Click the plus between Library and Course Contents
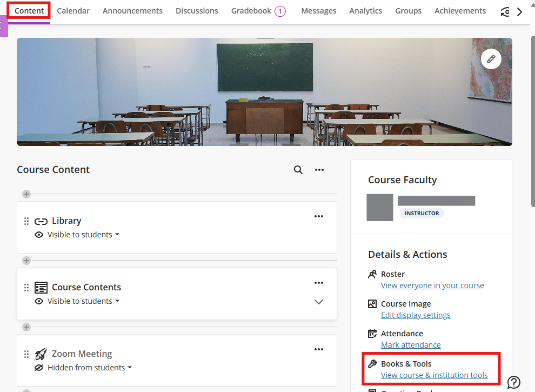This screenshot has width=535, height=392. click(x=26, y=261)
